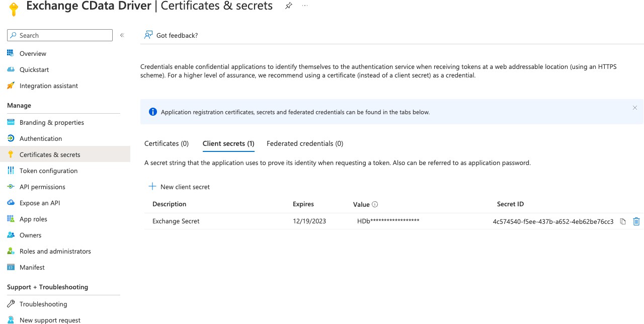The image size is (644, 324).
Task: Delete the Exchange Secret entry
Action: pos(636,221)
